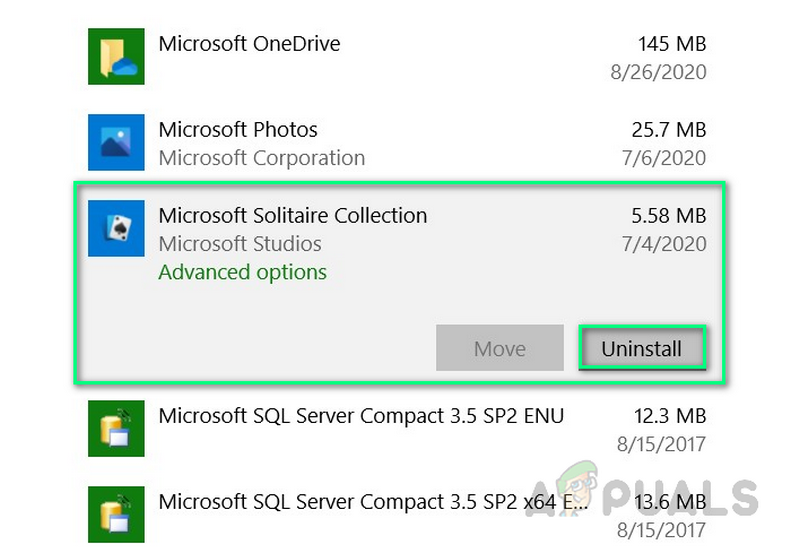Click the Microsoft Corporation publisher text

261,158
